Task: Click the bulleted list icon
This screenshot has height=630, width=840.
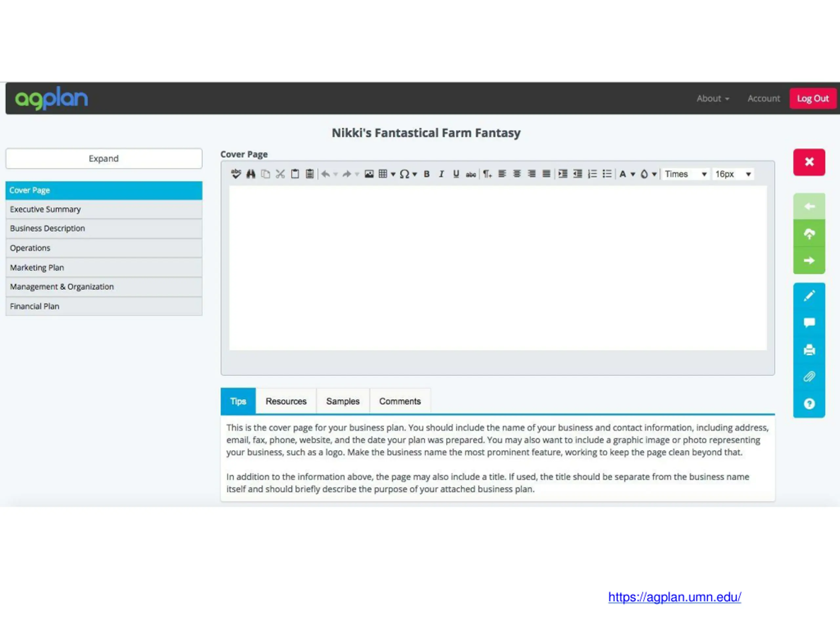Action: [x=607, y=174]
